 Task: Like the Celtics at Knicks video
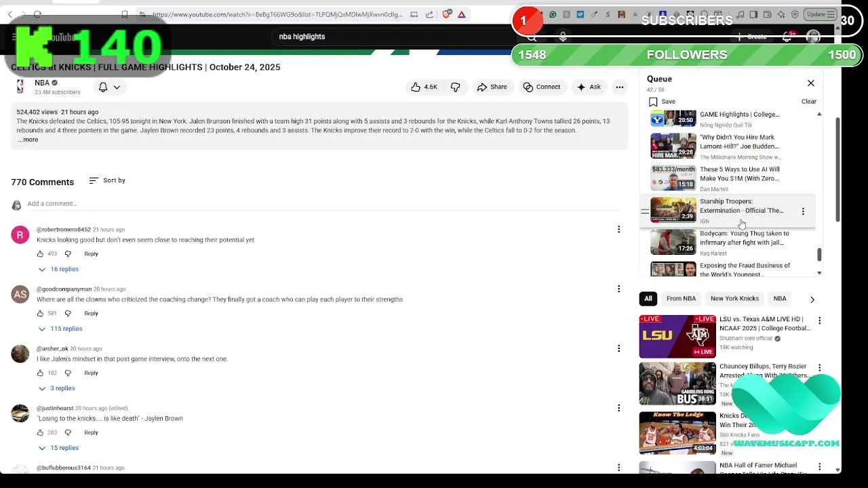coord(424,87)
